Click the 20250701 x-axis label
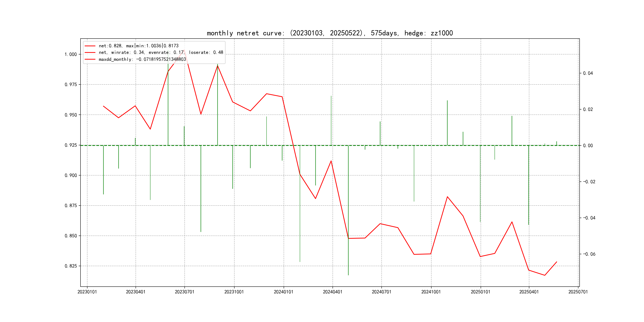 pyautogui.click(x=578, y=292)
